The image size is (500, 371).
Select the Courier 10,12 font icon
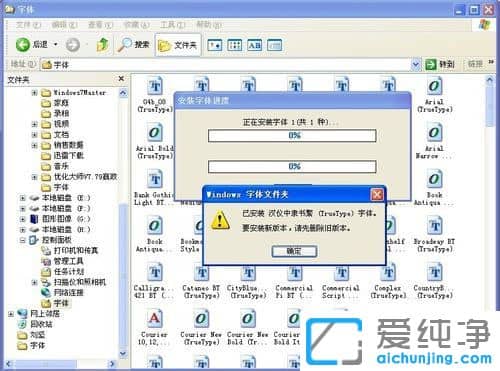click(154, 328)
